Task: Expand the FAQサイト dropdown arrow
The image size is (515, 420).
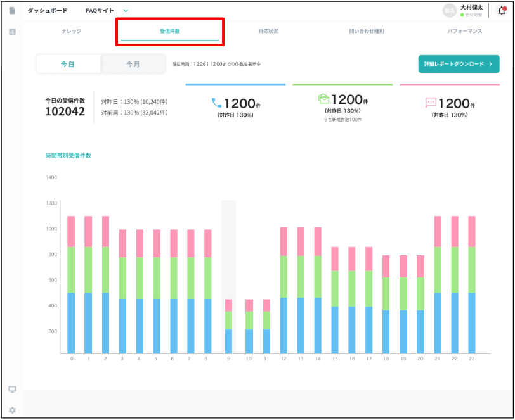Action: [x=126, y=11]
